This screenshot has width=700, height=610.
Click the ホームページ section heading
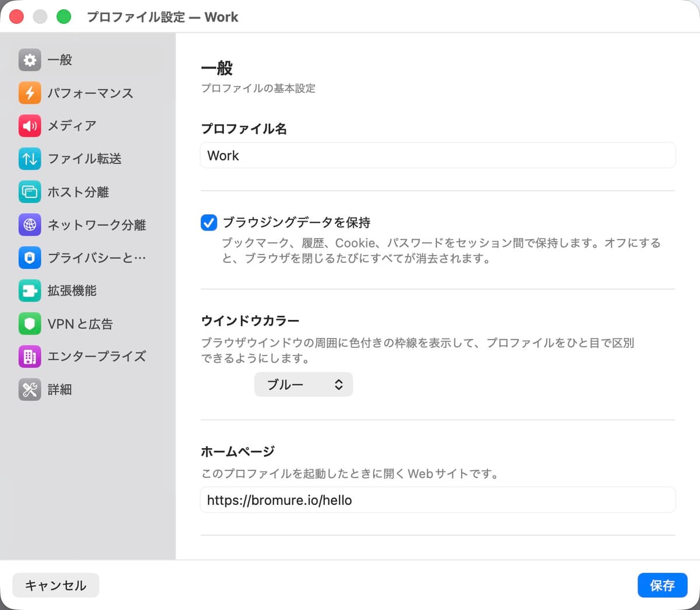238,451
